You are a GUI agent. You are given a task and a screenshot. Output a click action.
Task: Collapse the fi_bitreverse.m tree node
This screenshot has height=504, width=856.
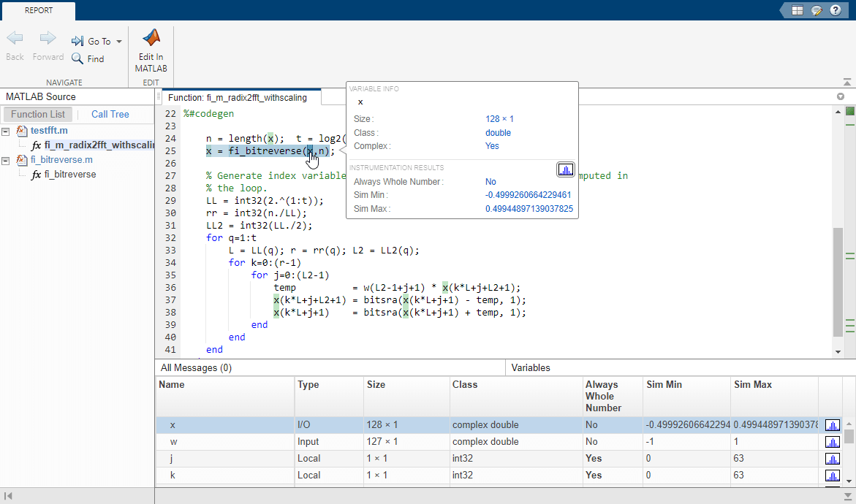click(x=7, y=160)
